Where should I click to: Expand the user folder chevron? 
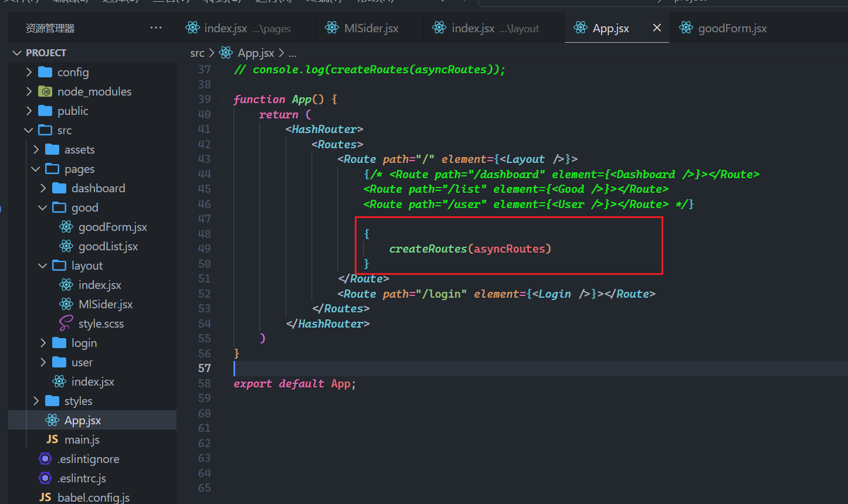(43, 362)
